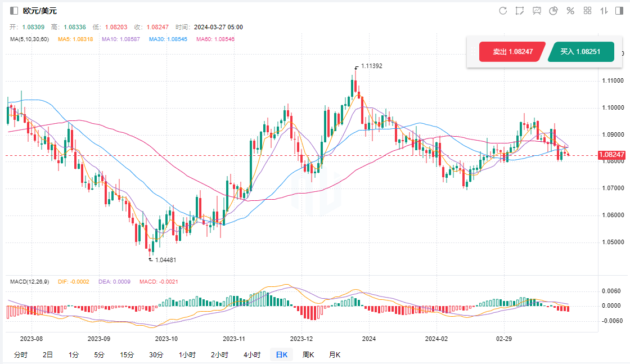Switch to 周K weekly chart
The width and height of the screenshot is (630, 364).
pos(308,354)
